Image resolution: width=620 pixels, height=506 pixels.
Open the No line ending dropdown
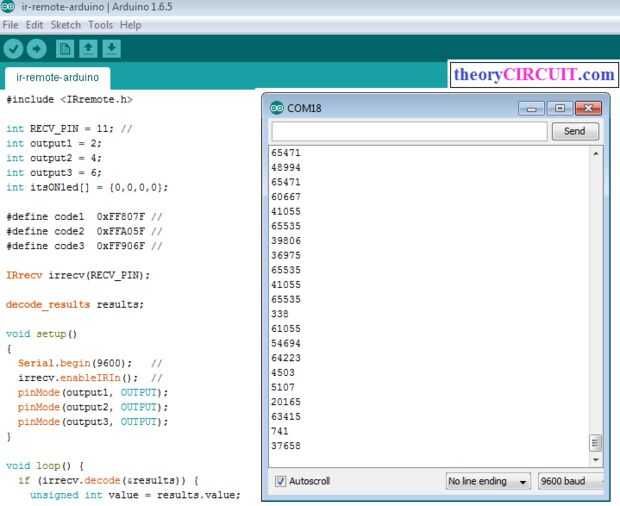488,481
